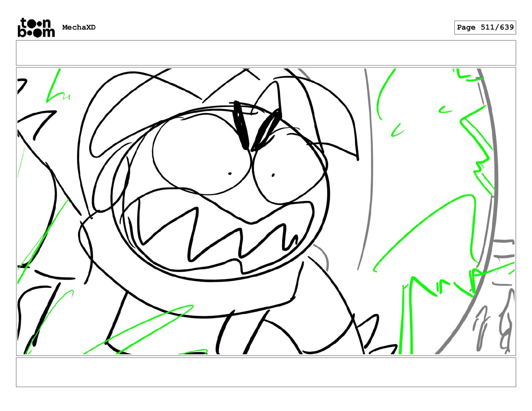Click the empty notes box above the panel
This screenshot has height=411, width=532.
[x=266, y=53]
